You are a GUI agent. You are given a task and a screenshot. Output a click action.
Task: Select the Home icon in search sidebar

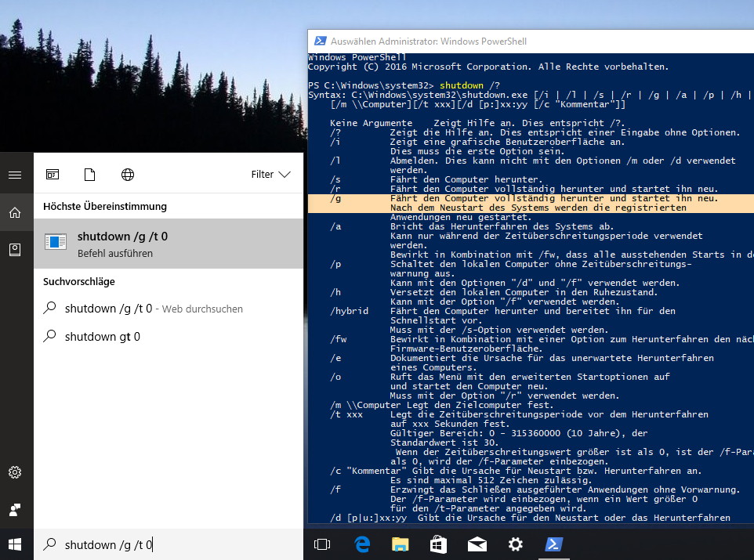click(x=15, y=212)
